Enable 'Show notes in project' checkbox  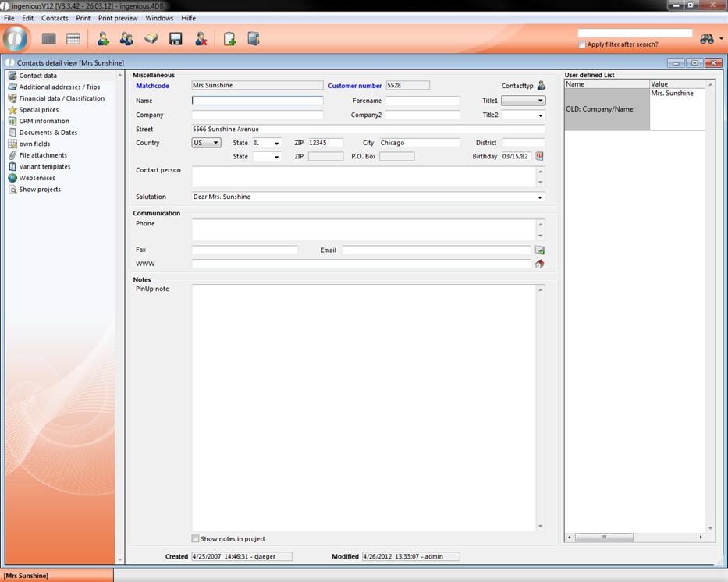(x=196, y=539)
